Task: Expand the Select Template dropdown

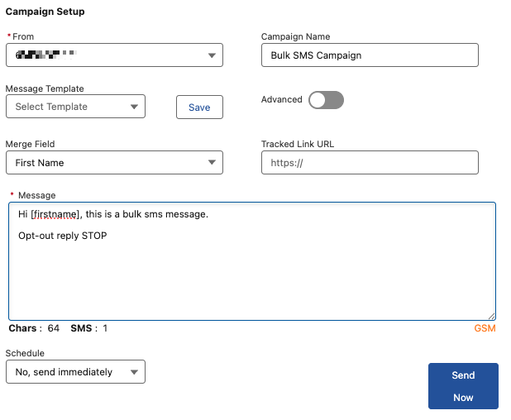Action: coord(75,107)
